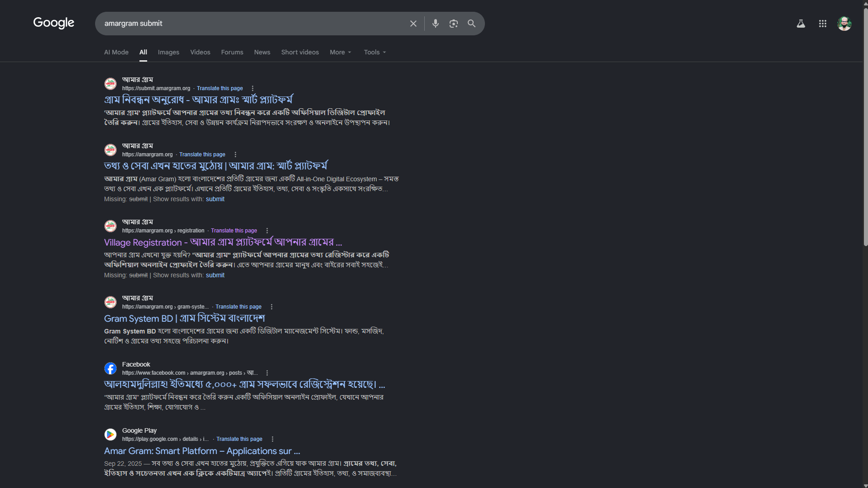The height and width of the screenshot is (488, 868).
Task: Translate the Gram System BD page
Action: coord(238,307)
